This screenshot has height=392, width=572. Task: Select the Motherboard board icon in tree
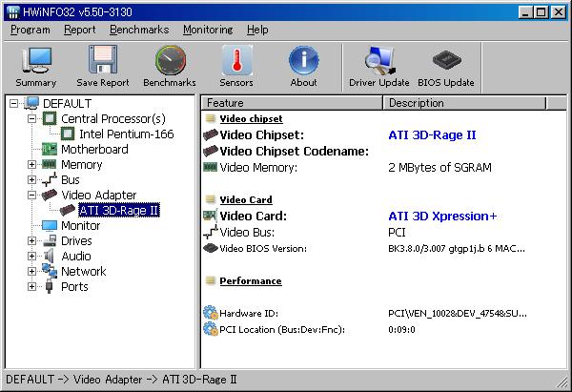(x=50, y=149)
